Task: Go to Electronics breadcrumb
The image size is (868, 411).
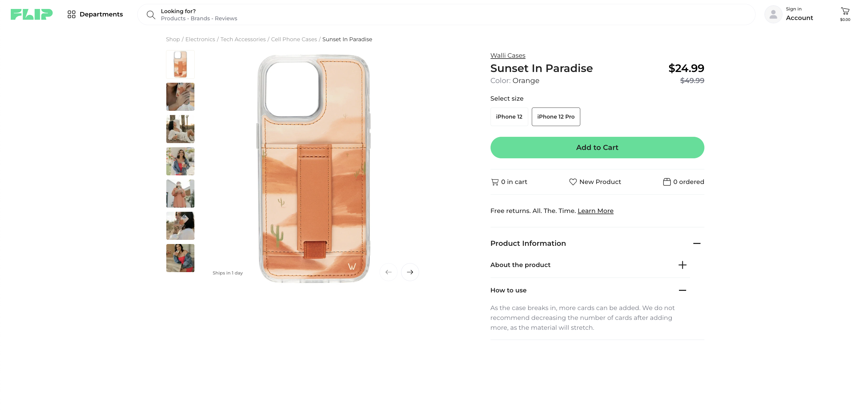Action: [x=200, y=39]
